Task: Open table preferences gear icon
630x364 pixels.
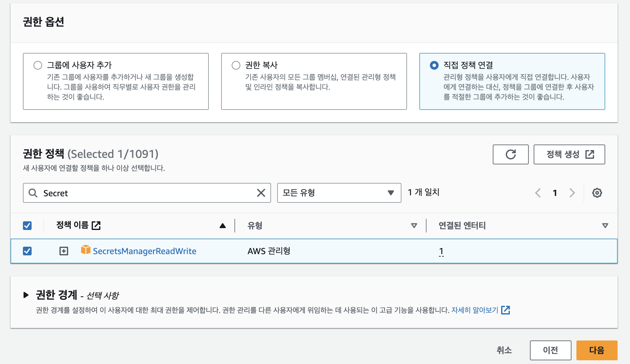Action: click(597, 193)
